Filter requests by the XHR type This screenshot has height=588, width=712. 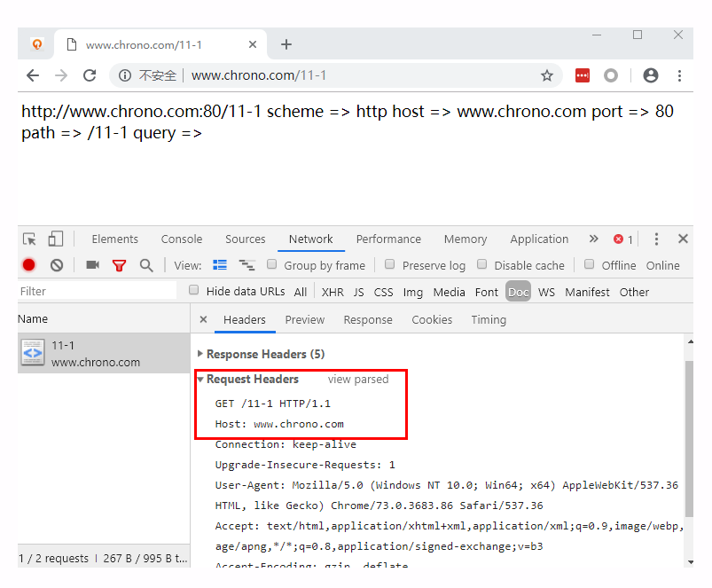click(x=333, y=292)
